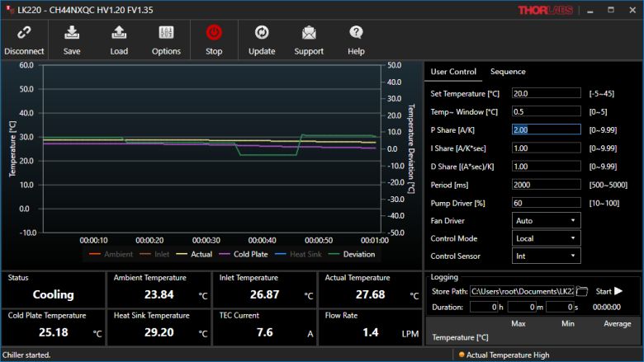Click the Disconnect link icon
644x362 pixels.
[24, 34]
